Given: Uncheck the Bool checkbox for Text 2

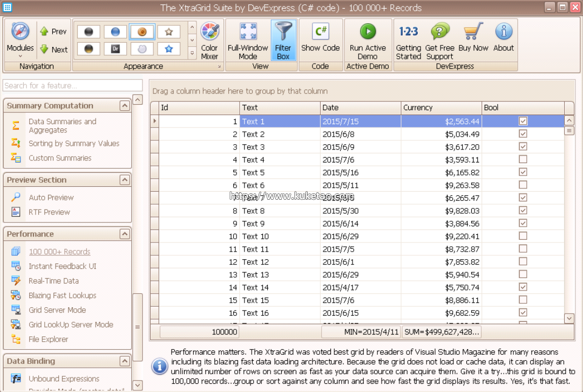Looking at the screenshot, I should [523, 134].
